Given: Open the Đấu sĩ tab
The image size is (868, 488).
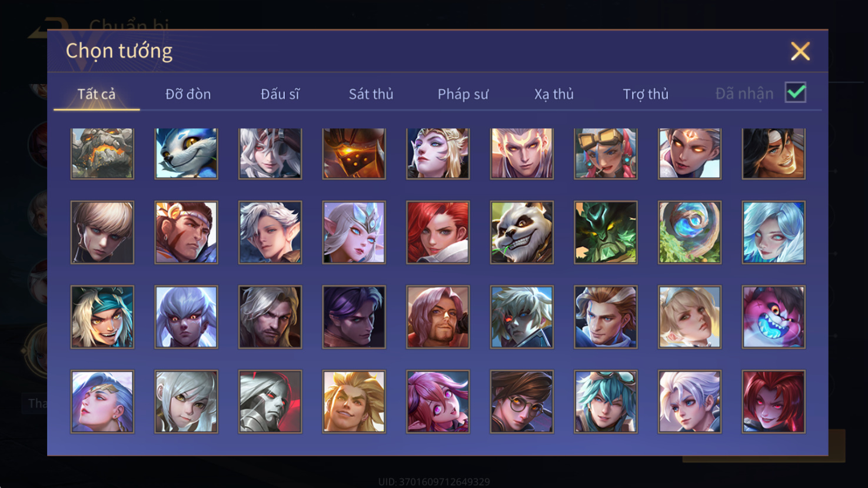Looking at the screenshot, I should tap(280, 94).
